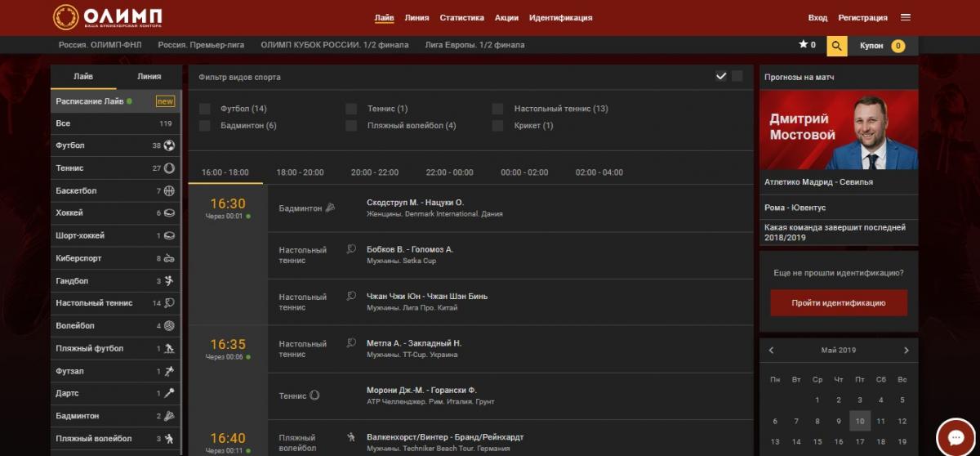This screenshot has height=456, width=980.
Task: Switch to sidebar Линия tab
Action: coord(149,77)
